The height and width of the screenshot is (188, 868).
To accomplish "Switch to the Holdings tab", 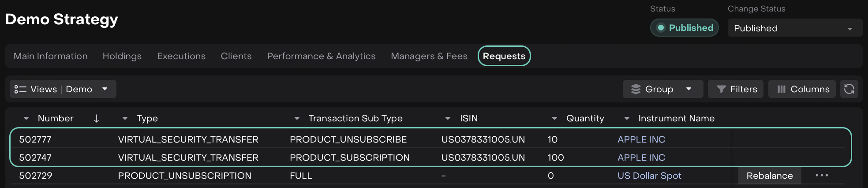I will [x=122, y=56].
